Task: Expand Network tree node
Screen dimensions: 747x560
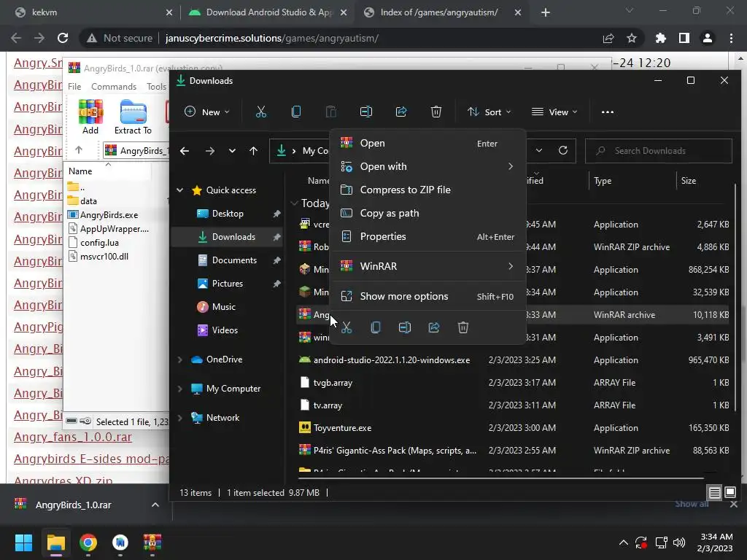Action: click(x=180, y=418)
